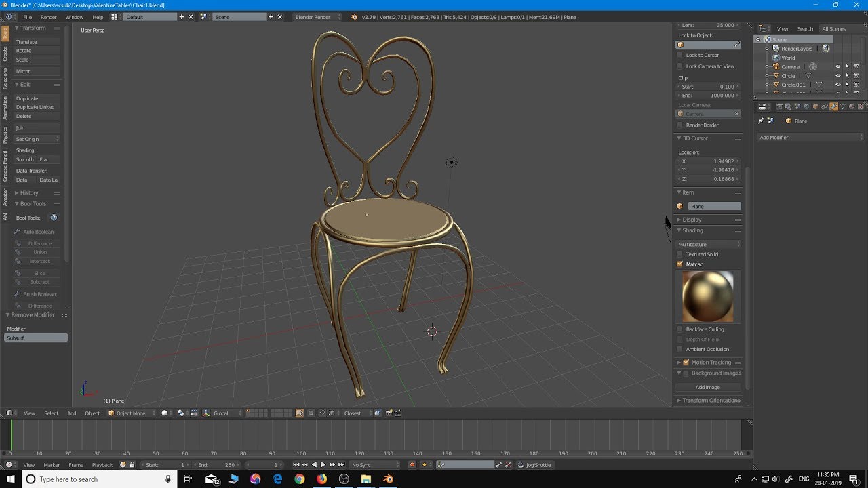Click the Blender icon in Windows taskbar
The width and height of the screenshot is (868, 488).
click(388, 479)
